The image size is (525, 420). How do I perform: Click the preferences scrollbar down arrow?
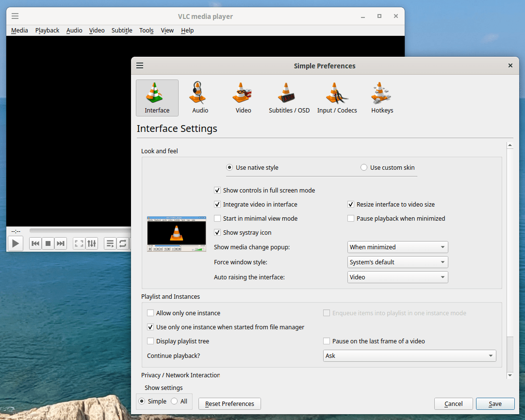[x=510, y=375]
